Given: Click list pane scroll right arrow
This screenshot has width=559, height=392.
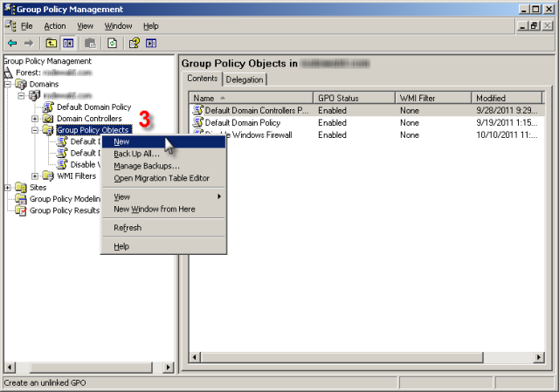Looking at the screenshot, I should coord(539,357).
